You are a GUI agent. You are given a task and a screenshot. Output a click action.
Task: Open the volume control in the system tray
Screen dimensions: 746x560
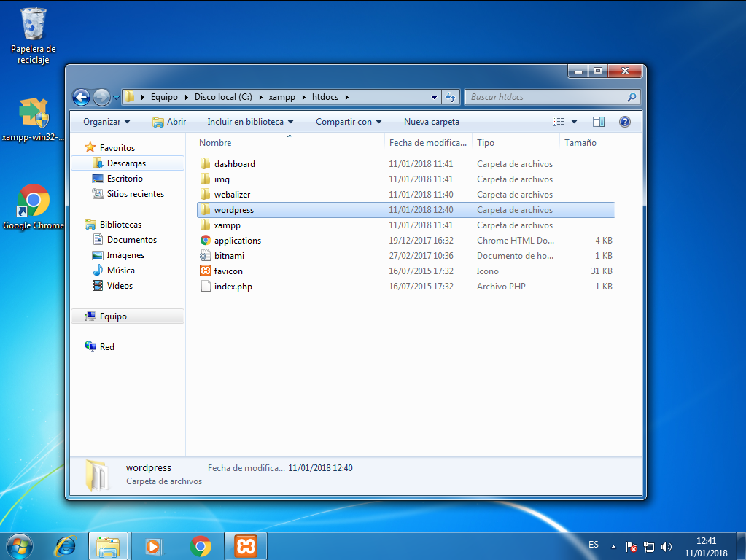666,545
